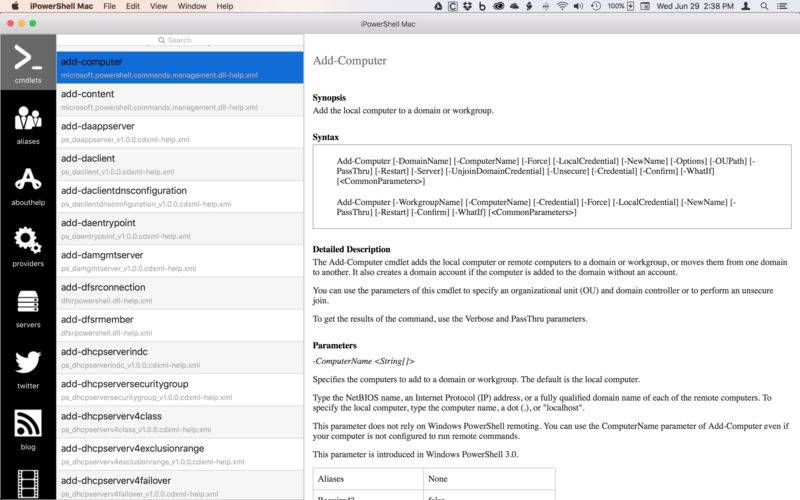Select the add-dhcpserverv4class cmdlet
This screenshot has height=500, width=800.
(180, 421)
